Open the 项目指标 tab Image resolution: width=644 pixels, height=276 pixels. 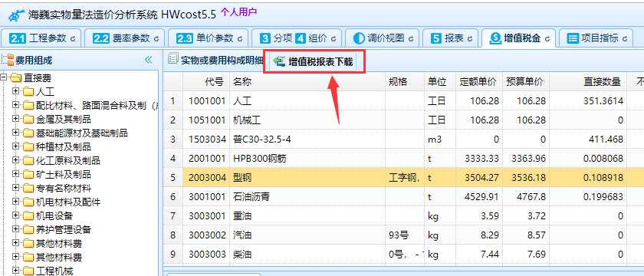pos(596,38)
